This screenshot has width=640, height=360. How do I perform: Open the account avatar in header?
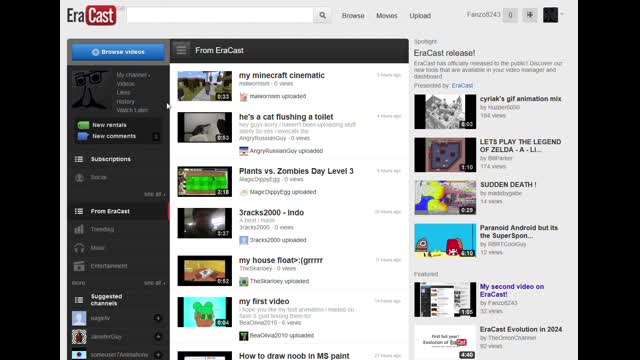tap(550, 15)
